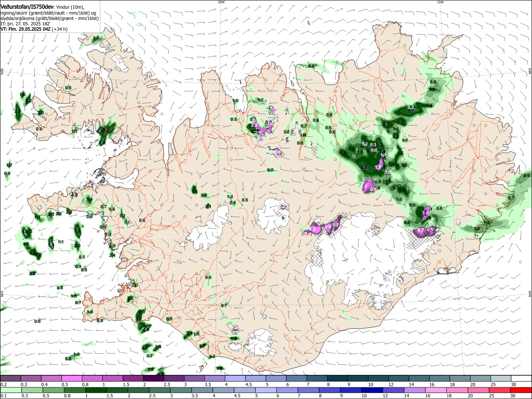Click the 1–1.5 magenta swatch in upper legend
The image size is (532, 399).
pyautogui.click(x=113, y=379)
